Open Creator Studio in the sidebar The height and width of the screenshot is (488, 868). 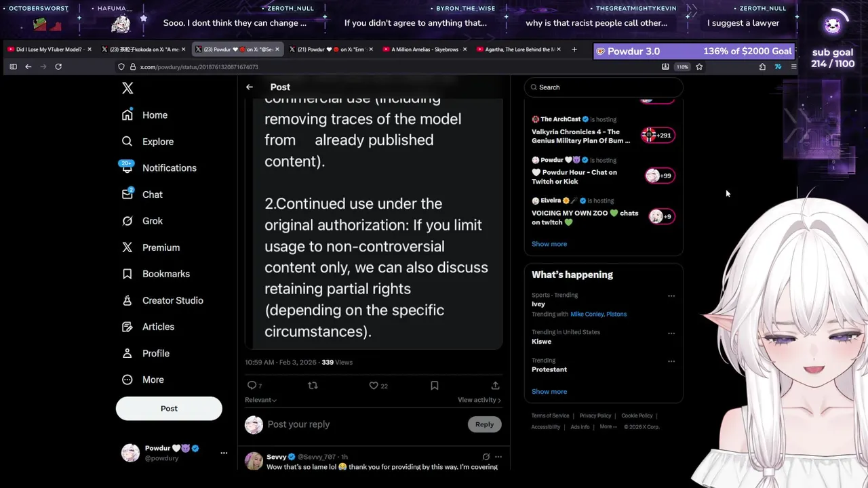point(172,300)
